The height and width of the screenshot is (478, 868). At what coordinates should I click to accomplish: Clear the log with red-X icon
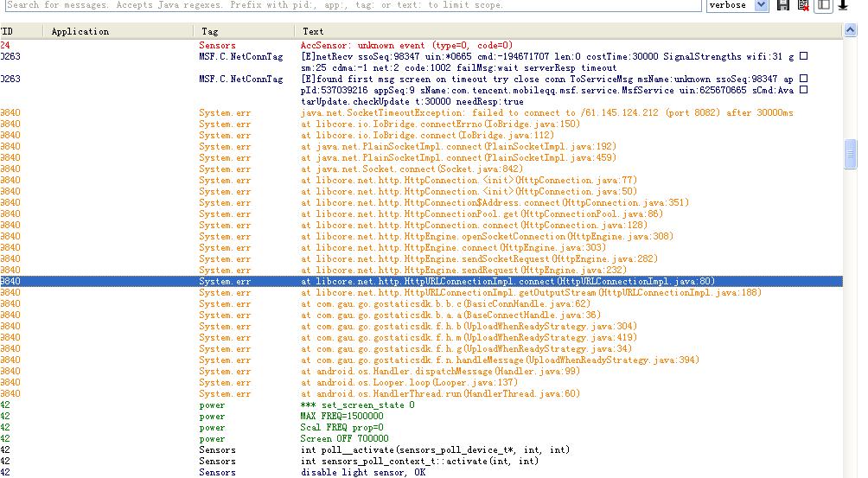(803, 5)
